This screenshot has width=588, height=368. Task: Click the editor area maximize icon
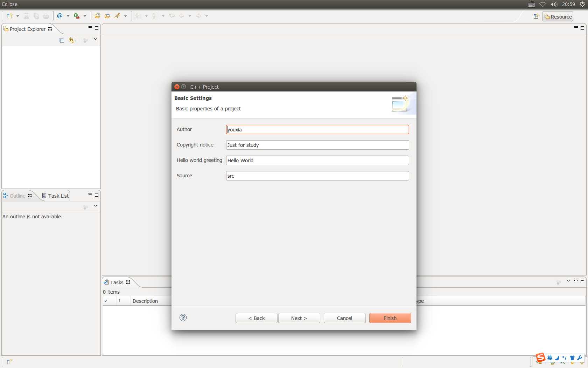(x=582, y=28)
